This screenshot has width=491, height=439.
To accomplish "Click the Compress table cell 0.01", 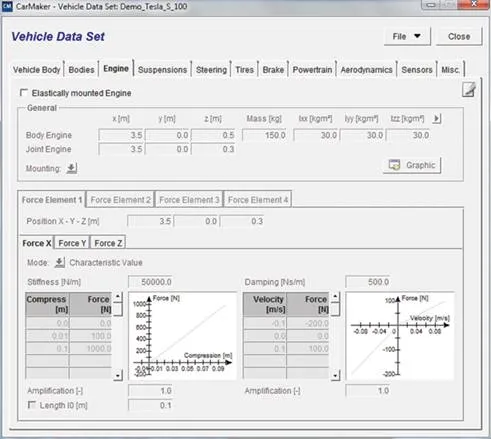I will pos(47,336).
